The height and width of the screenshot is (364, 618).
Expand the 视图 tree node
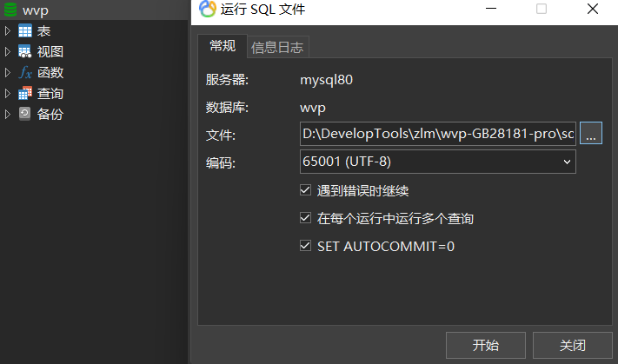click(x=8, y=51)
